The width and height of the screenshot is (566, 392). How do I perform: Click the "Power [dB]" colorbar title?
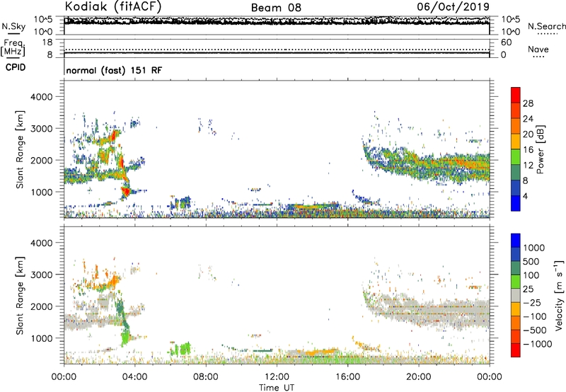[x=540, y=149]
